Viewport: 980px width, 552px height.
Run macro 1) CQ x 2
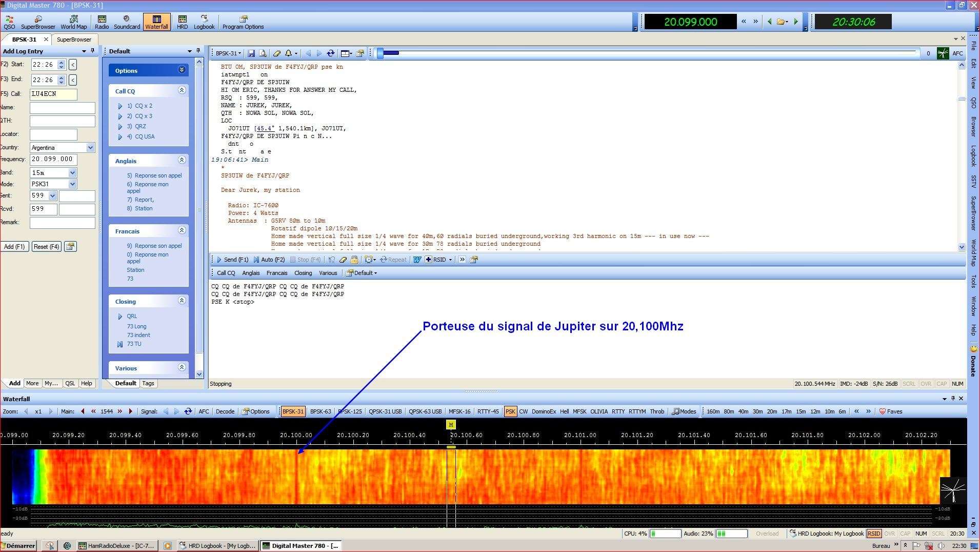point(139,106)
